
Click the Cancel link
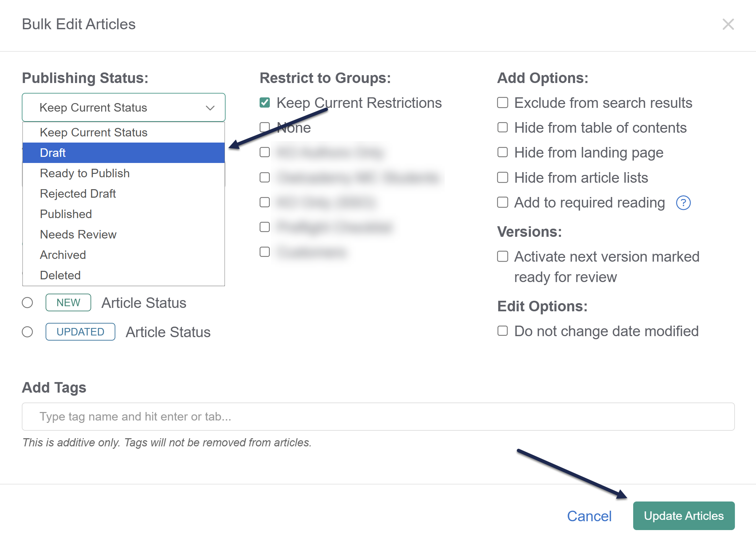coord(589,516)
